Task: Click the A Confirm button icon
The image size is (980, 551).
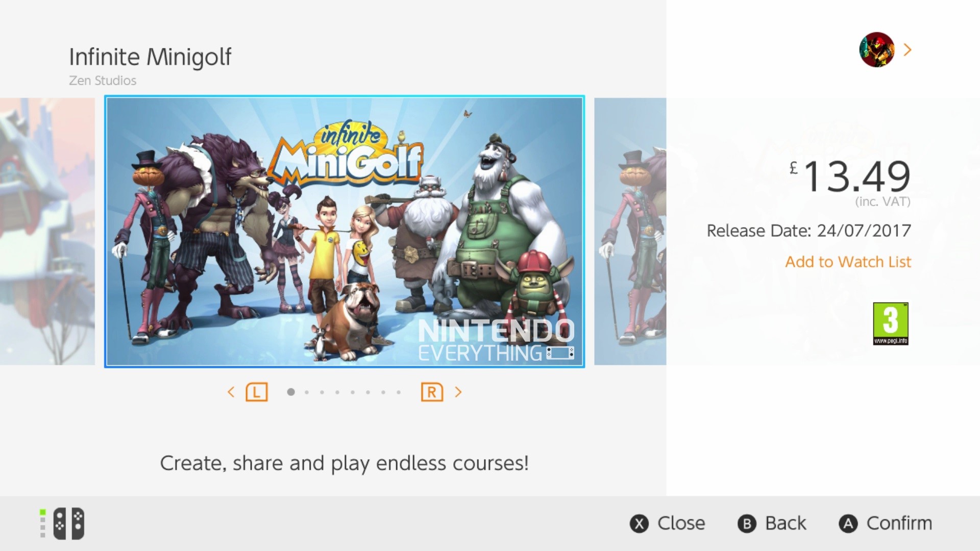Action: click(x=848, y=523)
